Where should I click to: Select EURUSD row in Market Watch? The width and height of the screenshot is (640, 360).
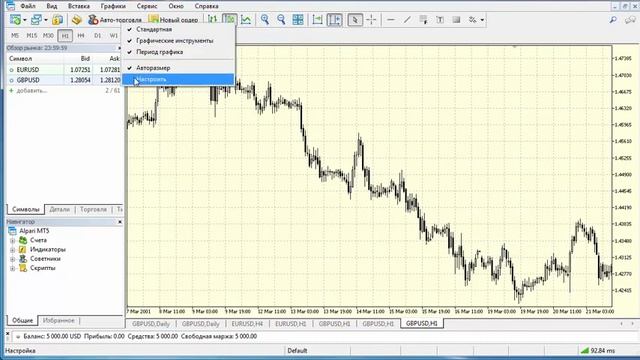click(64, 70)
